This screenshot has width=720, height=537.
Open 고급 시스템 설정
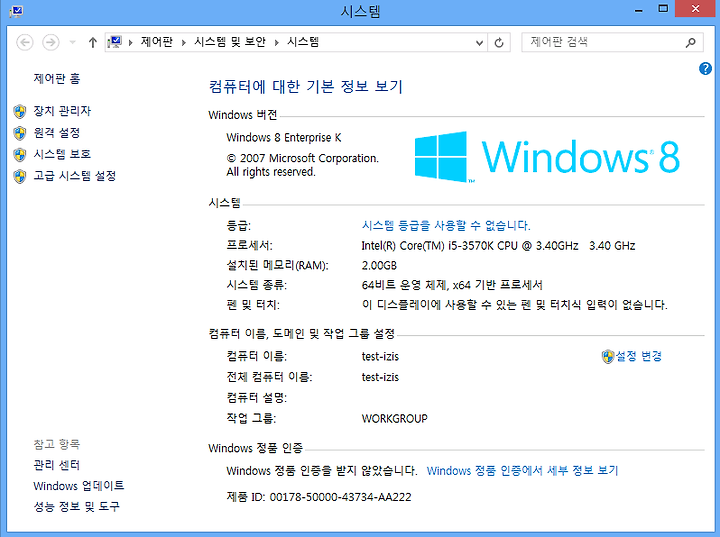[74, 175]
